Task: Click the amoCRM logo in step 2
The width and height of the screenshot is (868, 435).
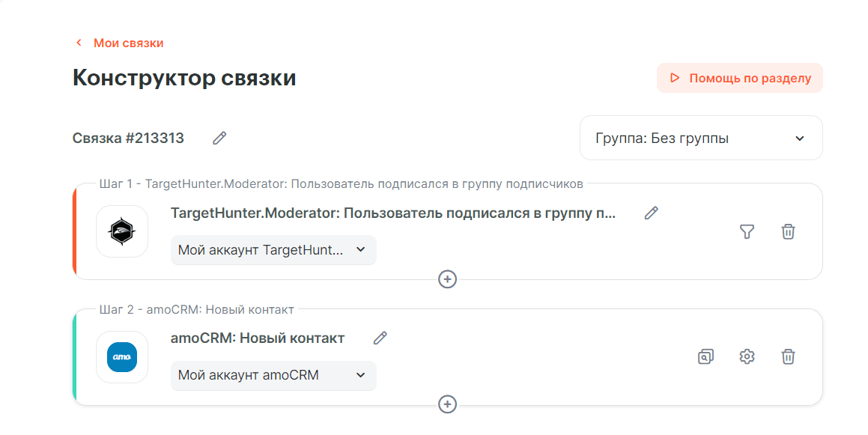Action: coord(122,357)
